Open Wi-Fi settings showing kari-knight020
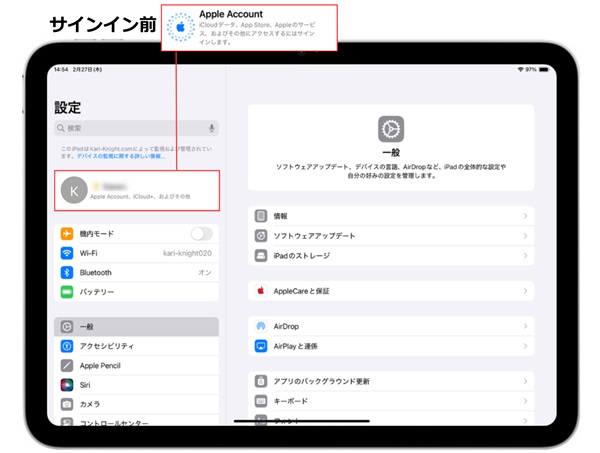 (137, 253)
